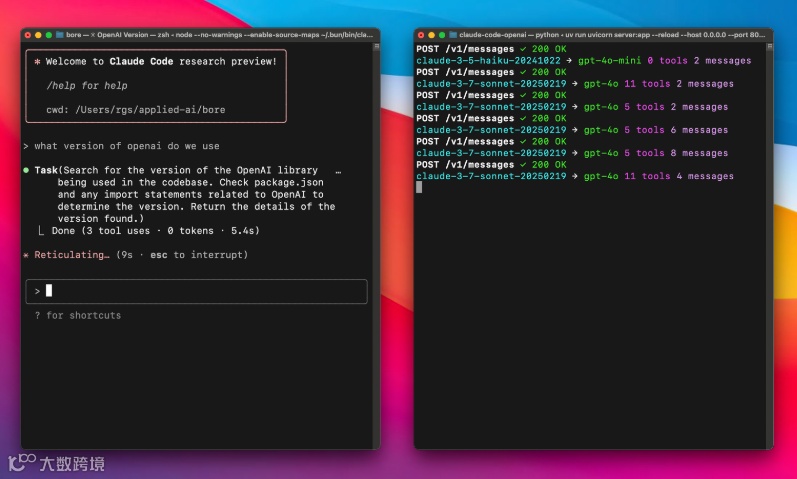This screenshot has width=797, height=479.
Task: Click the "gpt-4o 11 tools 2 messages" log entry
Action: (659, 84)
